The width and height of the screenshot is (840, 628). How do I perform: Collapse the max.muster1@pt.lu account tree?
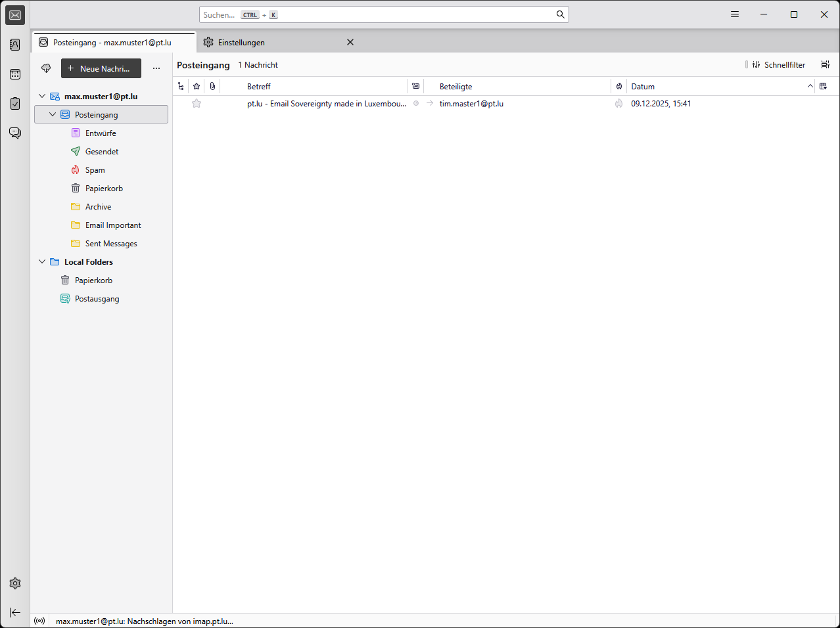42,96
